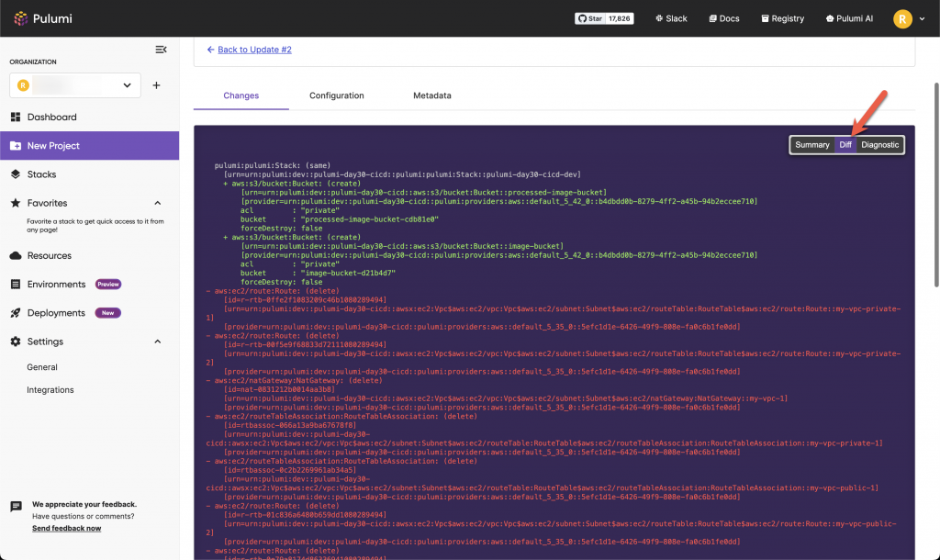Select the Diff view toggle
Screen dimensions: 940x560
coord(845,144)
